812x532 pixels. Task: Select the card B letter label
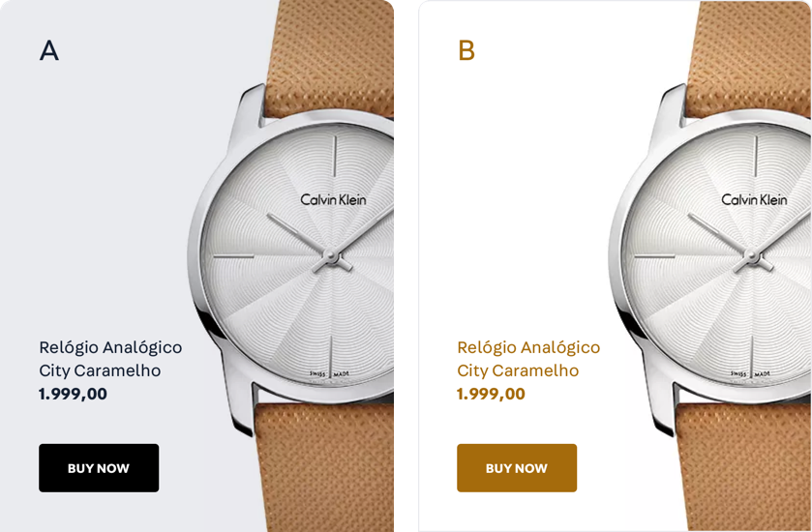point(466,50)
